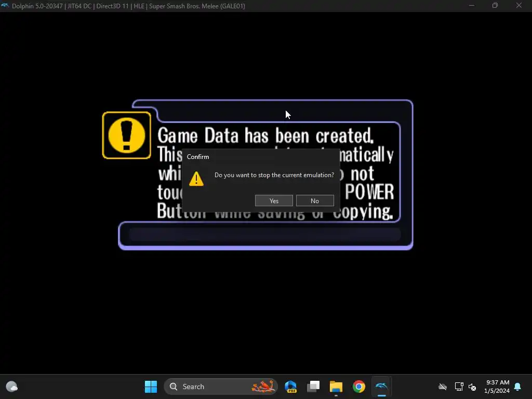Launch File Explorer from taskbar

coord(336,387)
